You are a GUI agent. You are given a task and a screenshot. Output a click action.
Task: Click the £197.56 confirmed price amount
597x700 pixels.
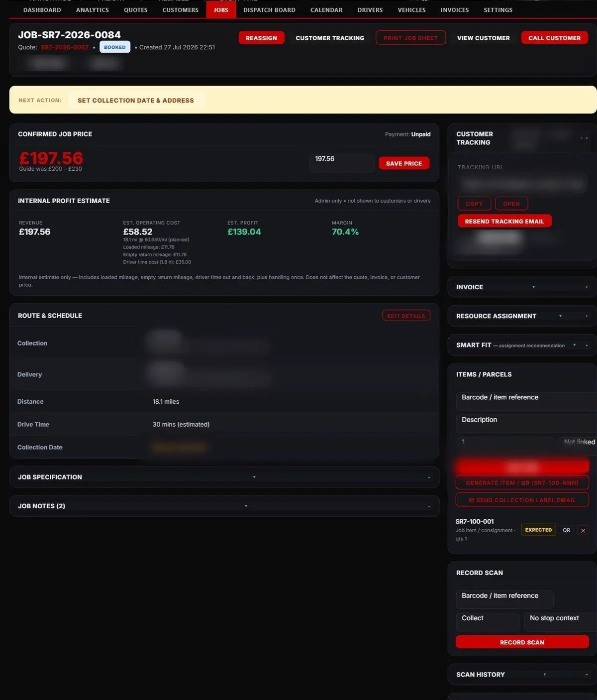coord(51,158)
